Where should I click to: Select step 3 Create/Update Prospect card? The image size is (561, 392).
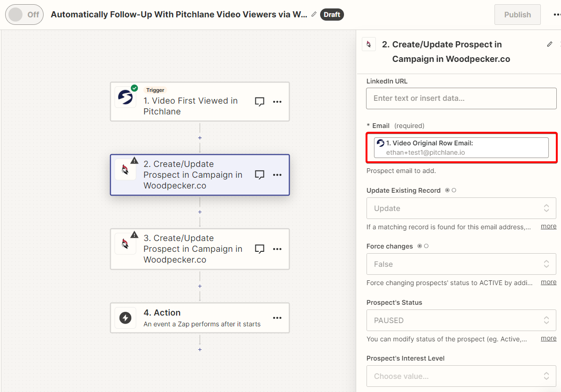(x=200, y=249)
